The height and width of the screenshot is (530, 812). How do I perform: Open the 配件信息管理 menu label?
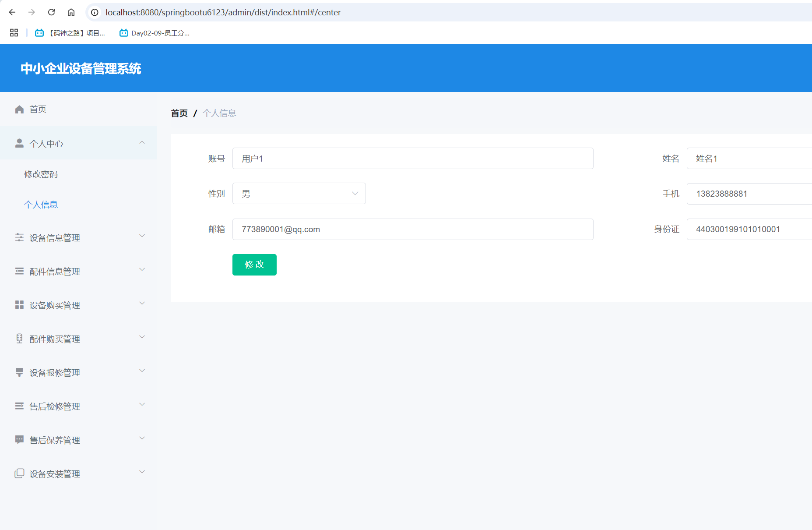click(55, 272)
